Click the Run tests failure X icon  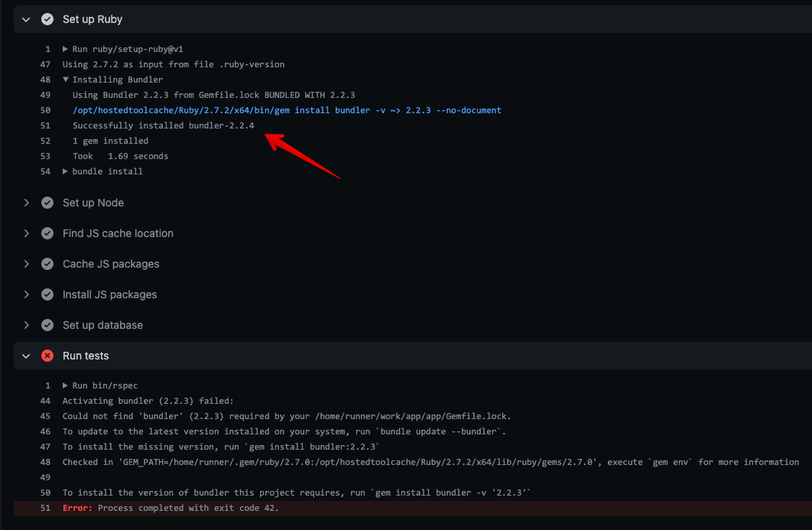(47, 356)
